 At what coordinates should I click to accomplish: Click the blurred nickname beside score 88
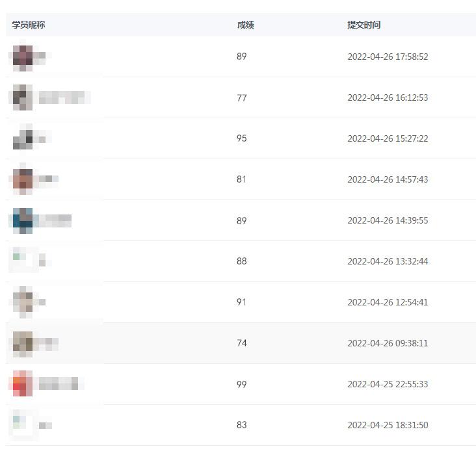click(x=43, y=262)
